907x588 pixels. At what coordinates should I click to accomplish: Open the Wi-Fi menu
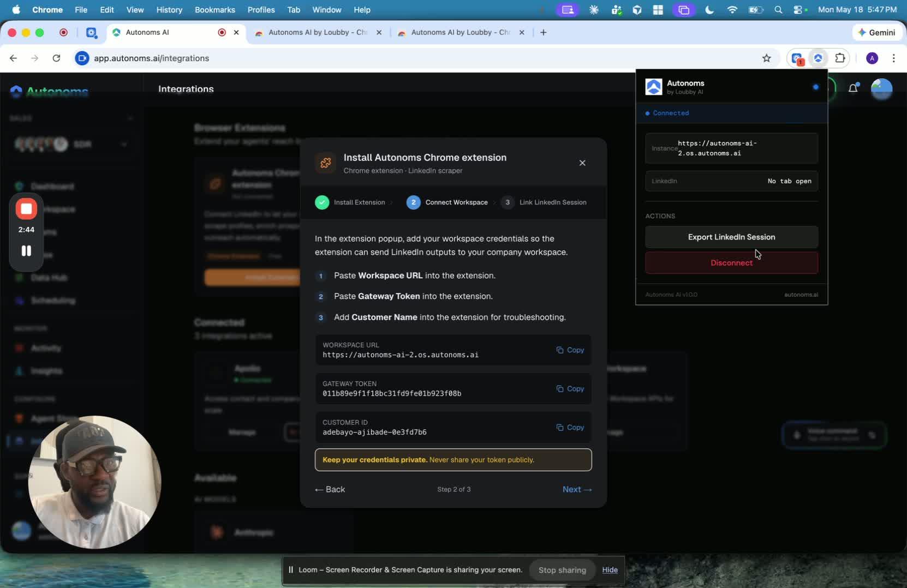pos(732,9)
